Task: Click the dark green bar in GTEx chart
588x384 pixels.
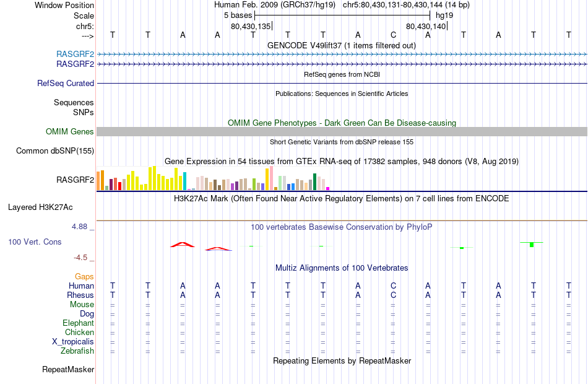Action: coord(314,181)
